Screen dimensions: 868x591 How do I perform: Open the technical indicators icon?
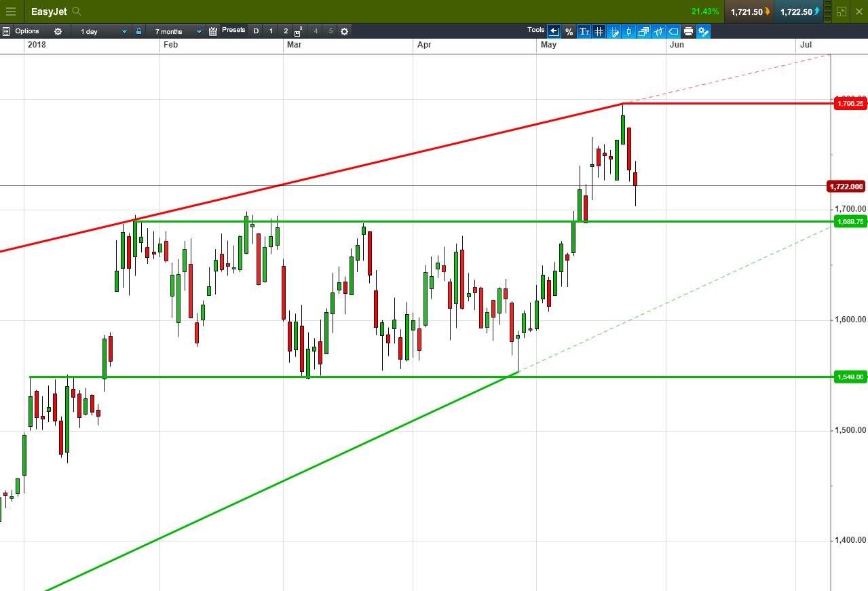point(658,31)
